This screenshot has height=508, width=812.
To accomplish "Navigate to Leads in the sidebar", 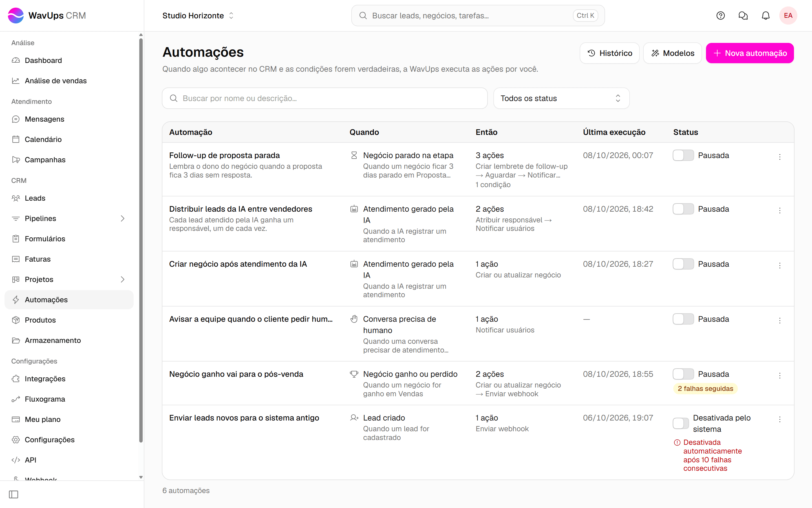I will pyautogui.click(x=69, y=198).
